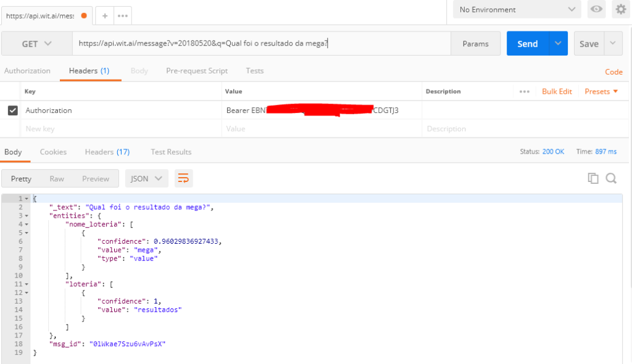Open the manage environments gear icon
This screenshot has width=632, height=364.
click(x=620, y=9)
